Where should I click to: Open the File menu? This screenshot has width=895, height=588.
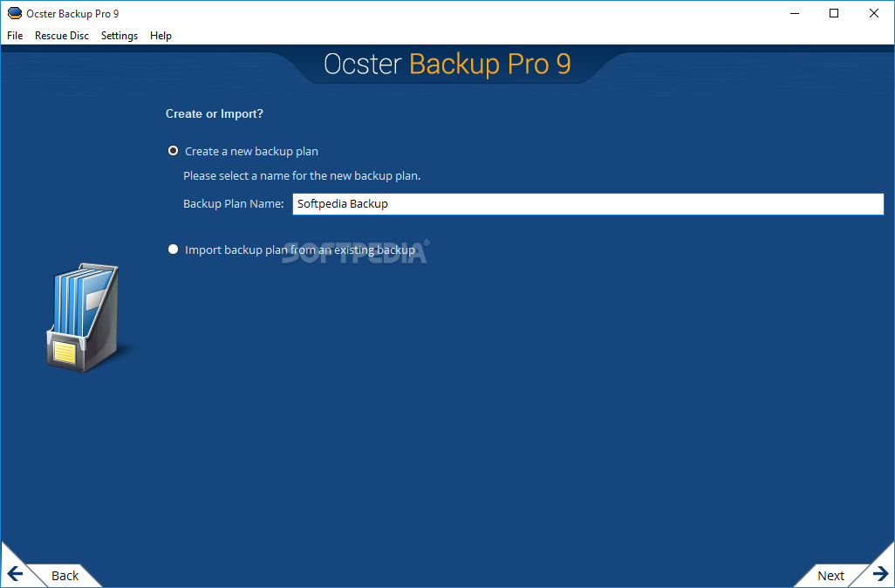(x=15, y=36)
